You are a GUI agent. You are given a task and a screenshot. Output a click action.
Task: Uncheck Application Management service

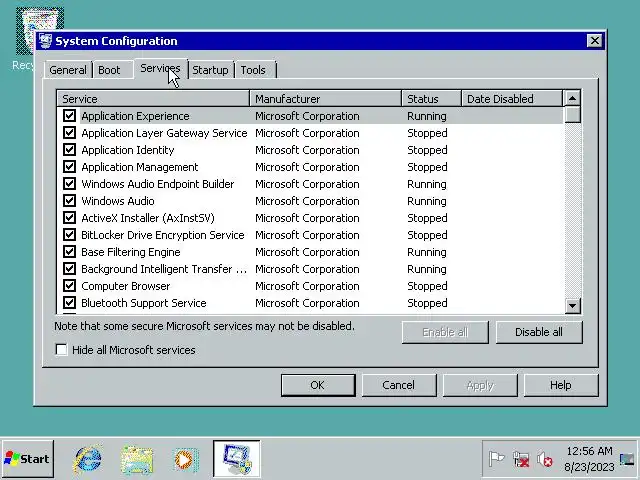point(69,167)
